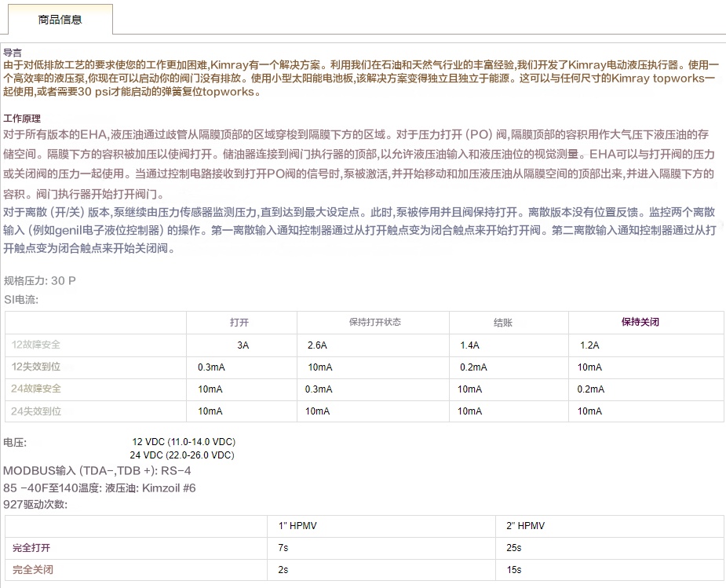The image size is (726, 588).
Task: Click 10mA under 保持关闭 in 24失效到位 row
Action: click(589, 411)
